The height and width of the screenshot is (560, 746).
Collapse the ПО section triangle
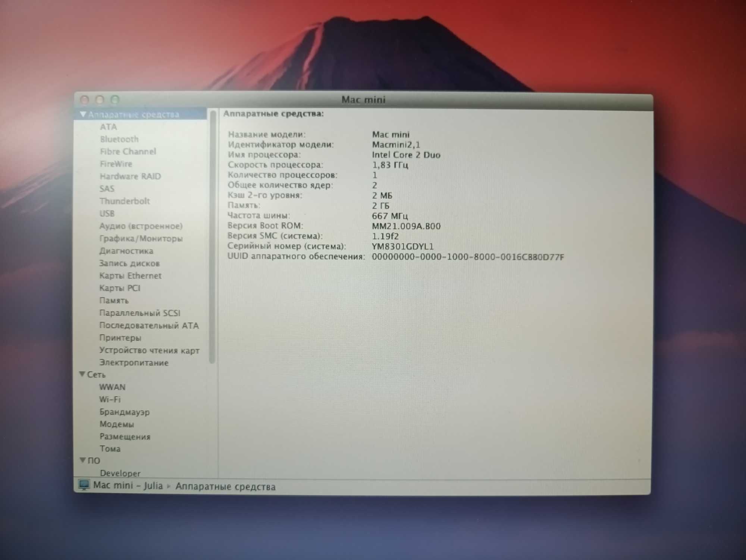[83, 460]
